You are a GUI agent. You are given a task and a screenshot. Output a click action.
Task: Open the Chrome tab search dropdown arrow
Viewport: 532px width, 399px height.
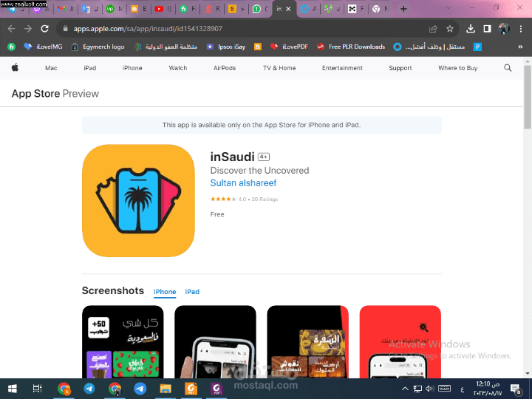(449, 7)
